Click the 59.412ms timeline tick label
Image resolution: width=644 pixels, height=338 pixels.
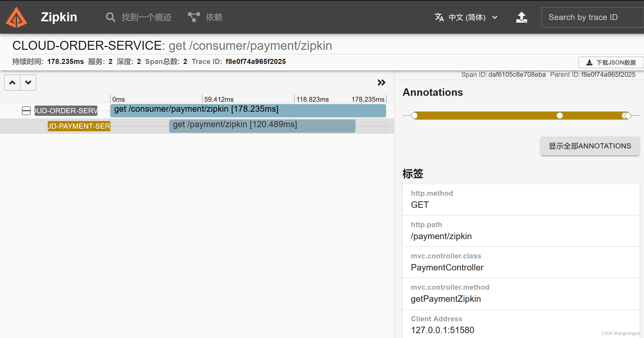(219, 99)
